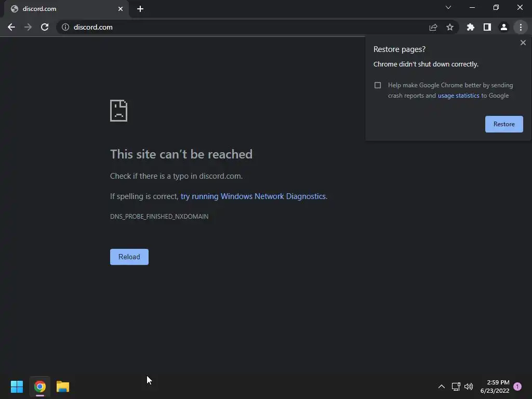Close the discord.com tab
Viewport: 532px width, 399px height.
pyautogui.click(x=121, y=9)
